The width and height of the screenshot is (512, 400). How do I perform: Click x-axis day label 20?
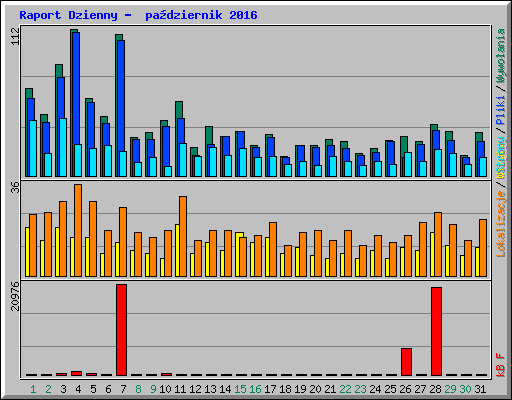(x=315, y=389)
